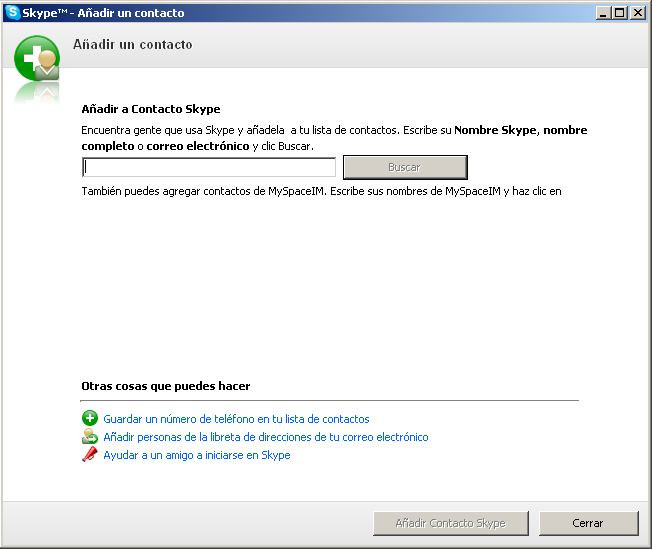
Task: Click the 'También puedes agregar contactos de MySpaceIM' text
Action: coord(321,191)
